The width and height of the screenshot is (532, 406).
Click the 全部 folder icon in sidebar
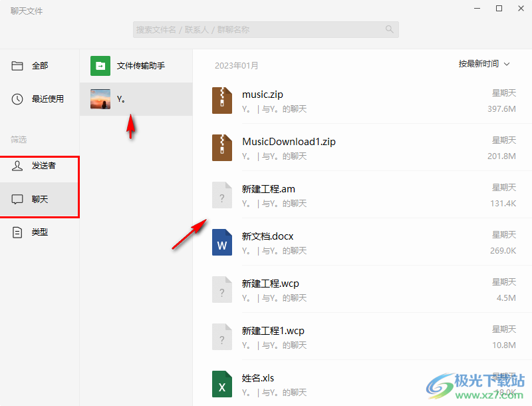pos(18,65)
